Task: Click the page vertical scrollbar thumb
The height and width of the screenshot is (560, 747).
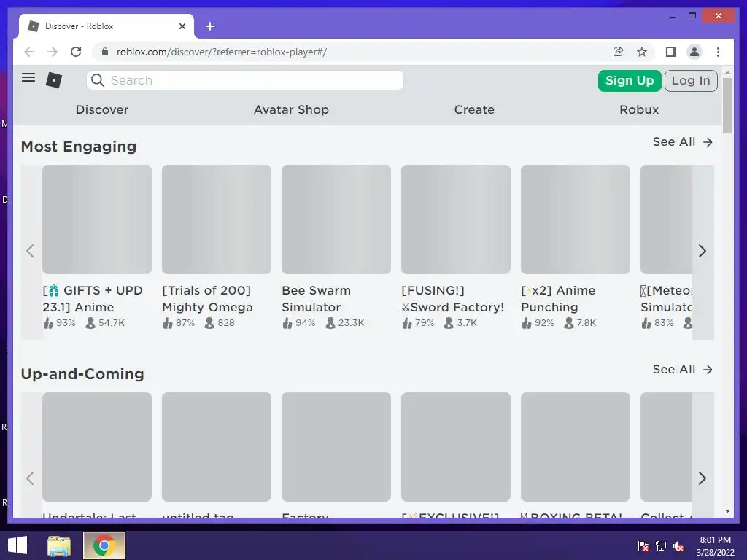Action: (x=727, y=105)
